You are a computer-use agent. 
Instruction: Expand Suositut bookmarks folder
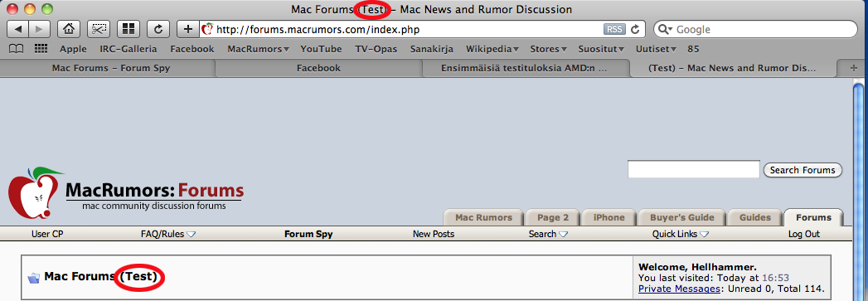601,49
